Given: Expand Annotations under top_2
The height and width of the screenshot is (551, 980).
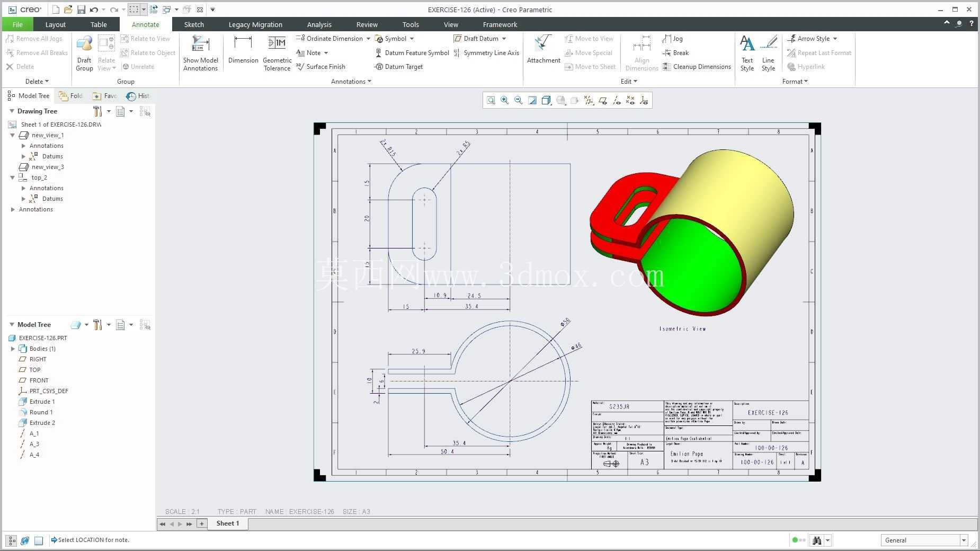Looking at the screenshot, I should click(23, 188).
